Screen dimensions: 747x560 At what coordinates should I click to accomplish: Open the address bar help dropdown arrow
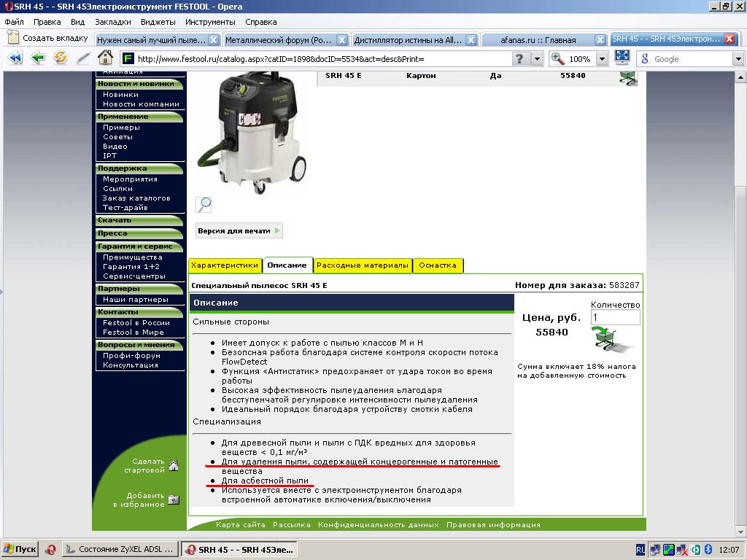538,58
